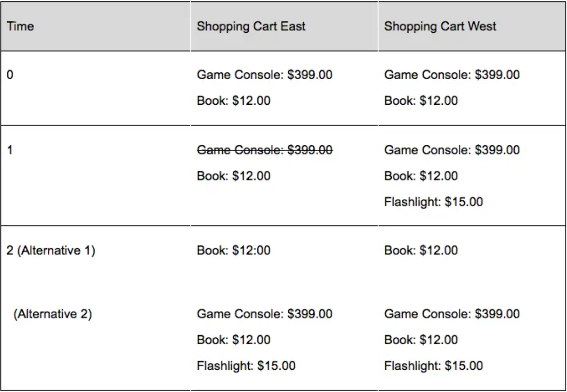The image size is (567, 392).
Task: Click the "Time" column header
Action: click(21, 27)
